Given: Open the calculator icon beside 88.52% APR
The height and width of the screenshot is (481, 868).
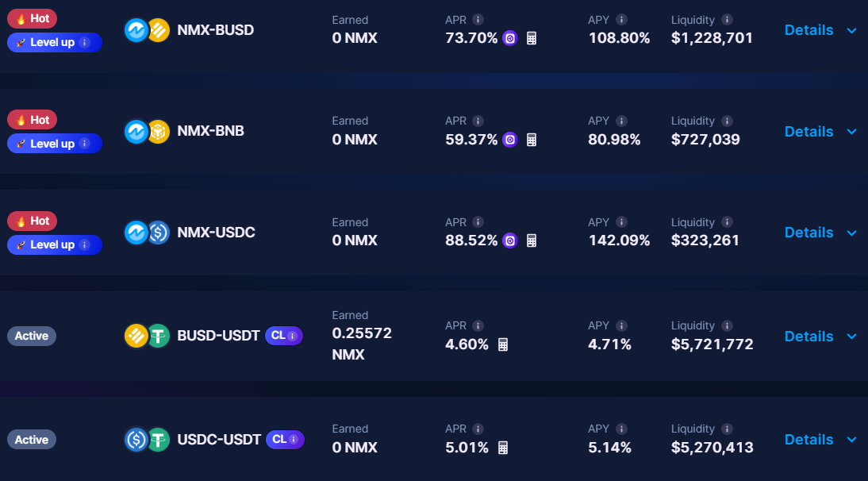Looking at the screenshot, I should tap(532, 240).
